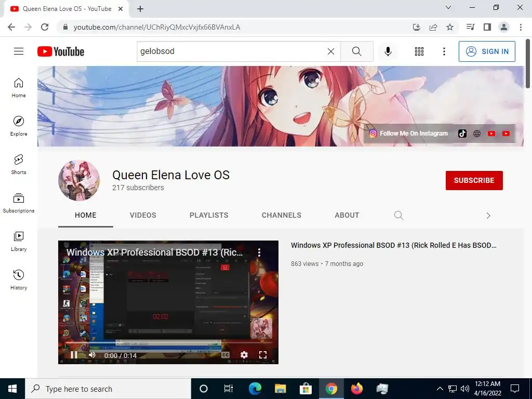Open the first YouTube banner link
Screen dimensions: 532x399
491,134
